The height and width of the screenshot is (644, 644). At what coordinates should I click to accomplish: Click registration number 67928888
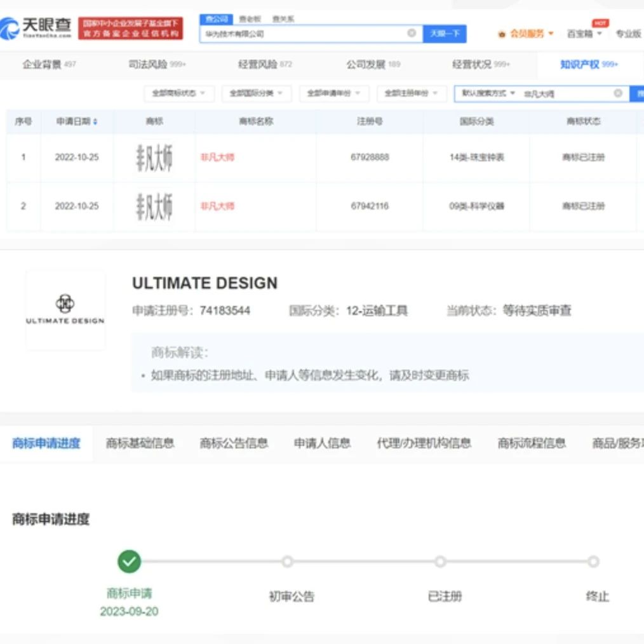coord(370,158)
